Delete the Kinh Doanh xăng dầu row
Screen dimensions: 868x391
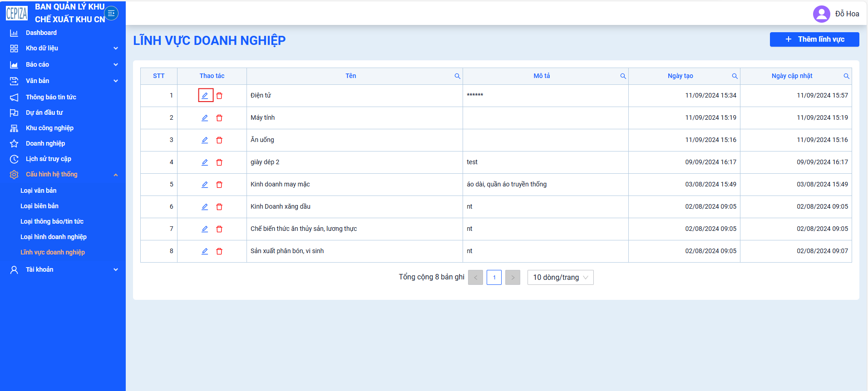coord(219,207)
